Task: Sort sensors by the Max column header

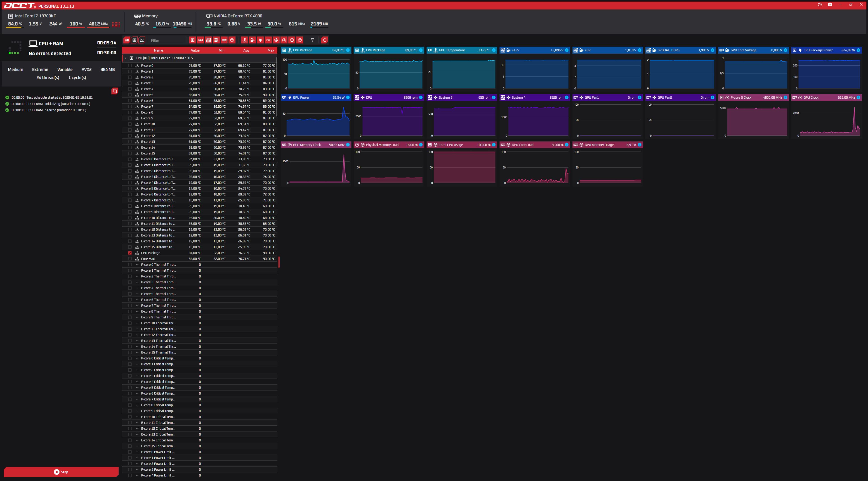Action: (271, 50)
